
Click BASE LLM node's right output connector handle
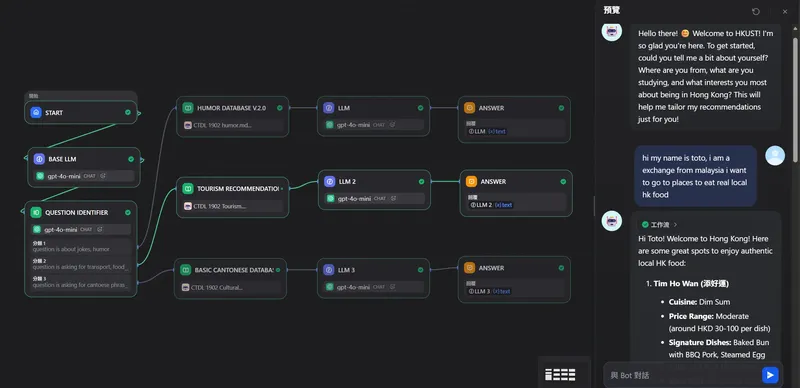(142, 160)
